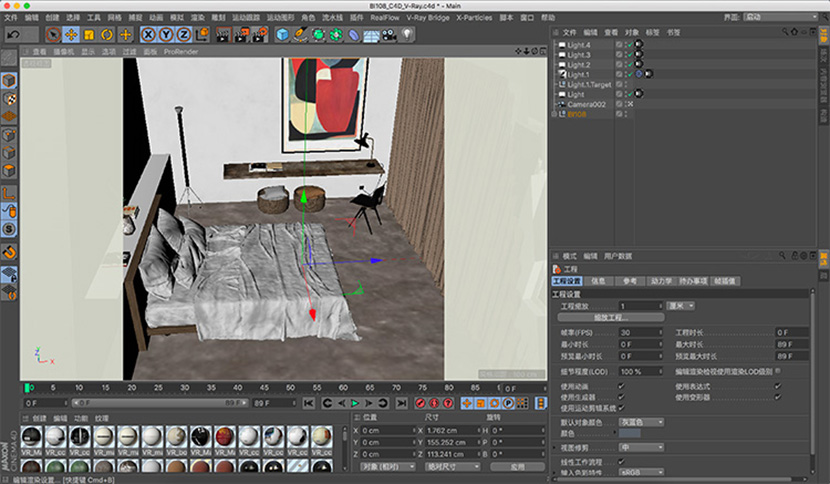Select the Rotate tool in the toolbar
Screen dimensions: 830x484
106,35
